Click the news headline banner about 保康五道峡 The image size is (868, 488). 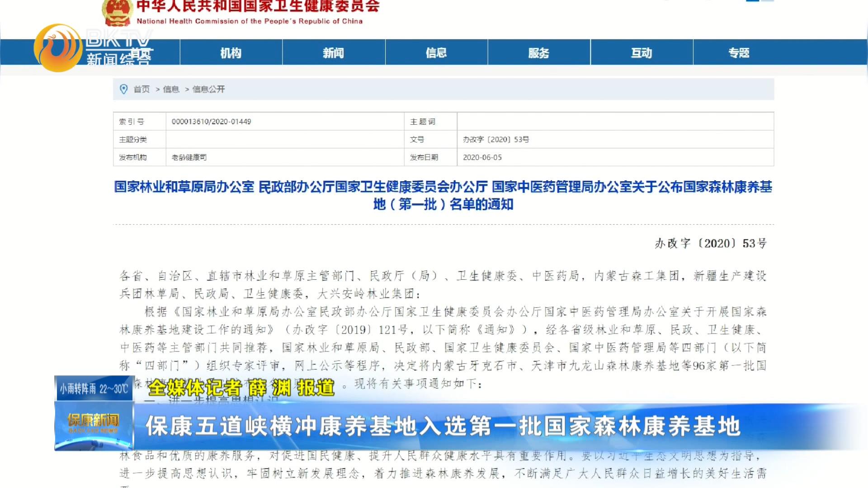pyautogui.click(x=443, y=426)
